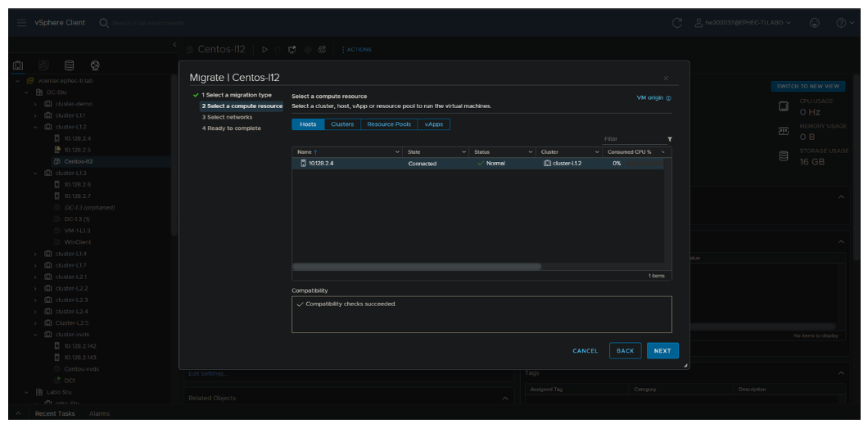Switch to Hosts and Clusters inventory view

tap(18, 65)
